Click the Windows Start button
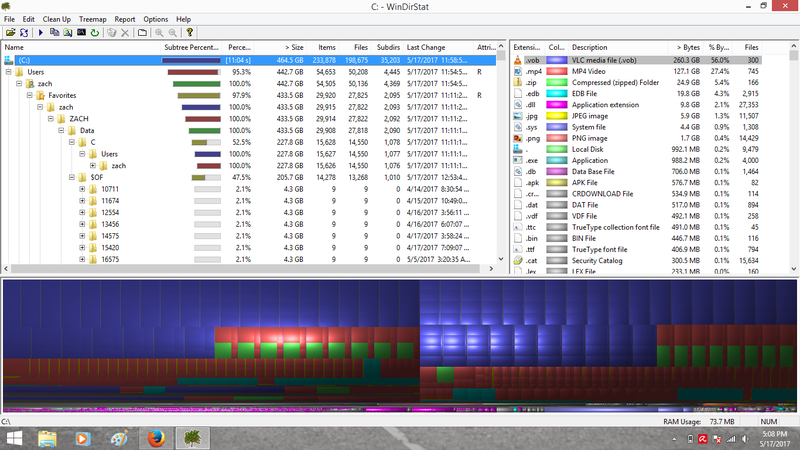The height and width of the screenshot is (450, 800). [14, 438]
